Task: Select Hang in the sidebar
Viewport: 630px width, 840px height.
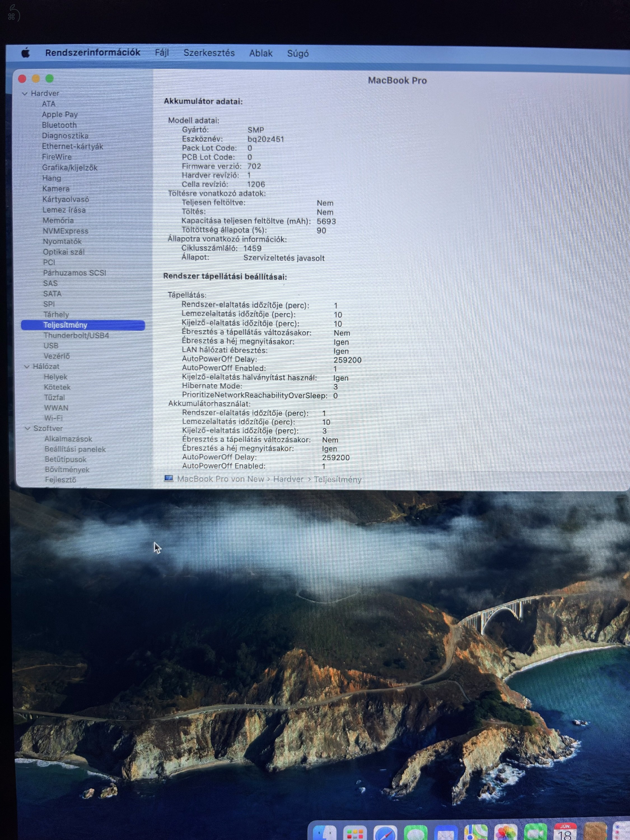Action: 51,178
